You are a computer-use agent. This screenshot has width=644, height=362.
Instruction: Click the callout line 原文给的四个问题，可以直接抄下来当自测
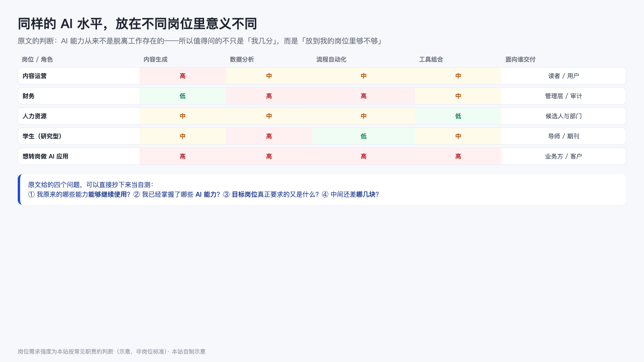tap(91, 185)
